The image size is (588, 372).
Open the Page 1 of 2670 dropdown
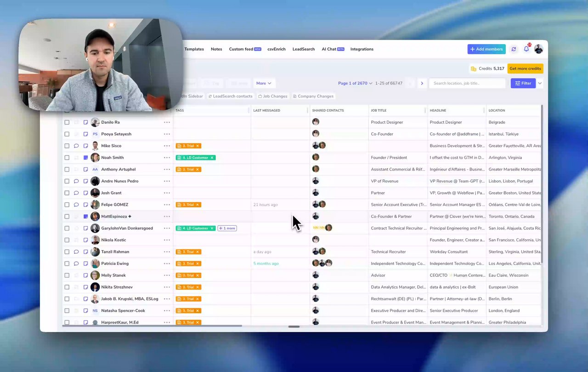coord(355,83)
